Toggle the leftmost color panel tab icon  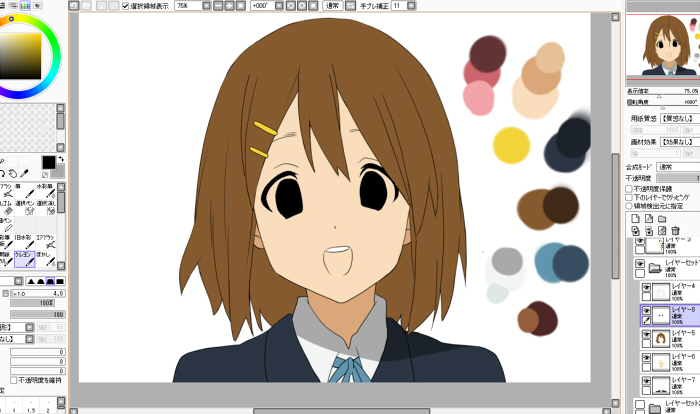point(2,5)
